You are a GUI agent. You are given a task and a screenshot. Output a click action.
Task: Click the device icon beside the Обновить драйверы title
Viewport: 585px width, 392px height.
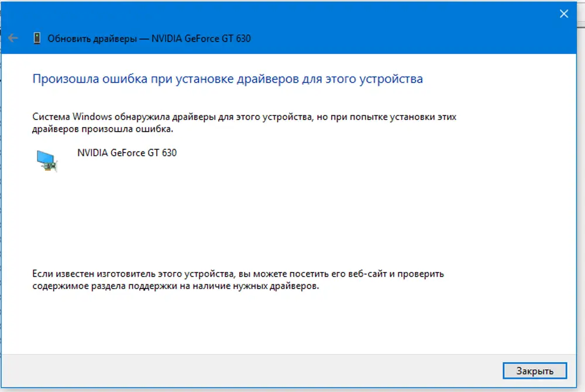point(37,39)
